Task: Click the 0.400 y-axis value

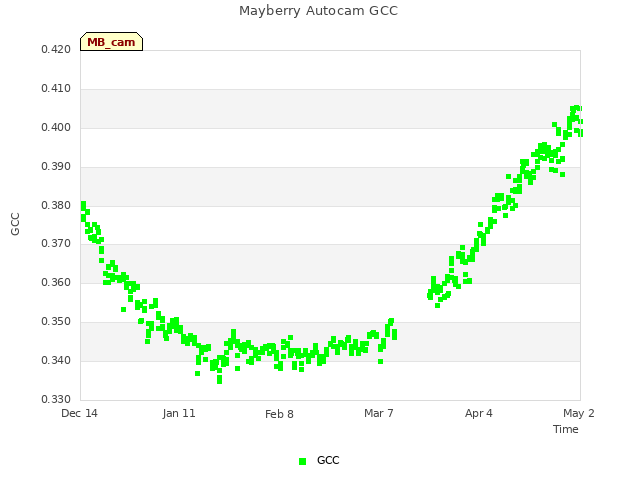Action: point(56,127)
